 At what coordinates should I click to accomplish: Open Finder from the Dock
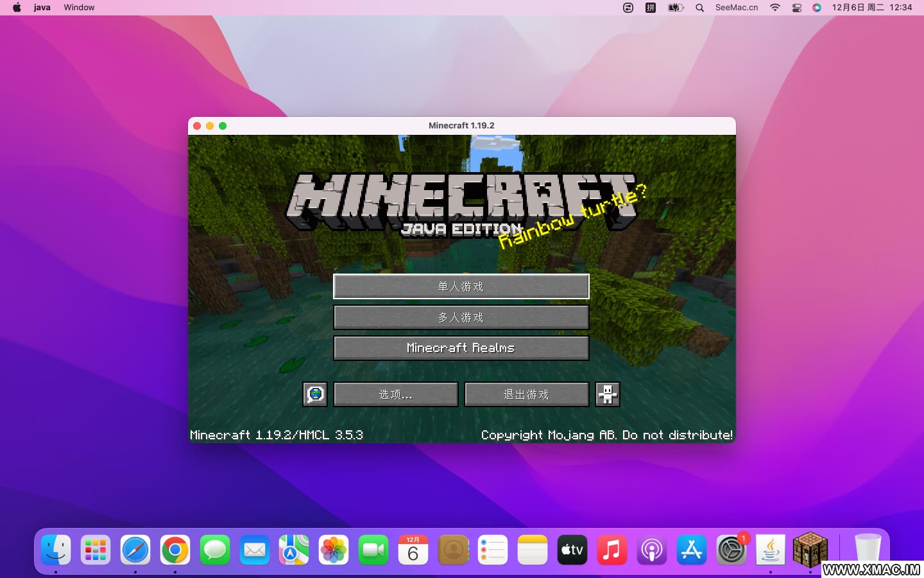click(56, 550)
